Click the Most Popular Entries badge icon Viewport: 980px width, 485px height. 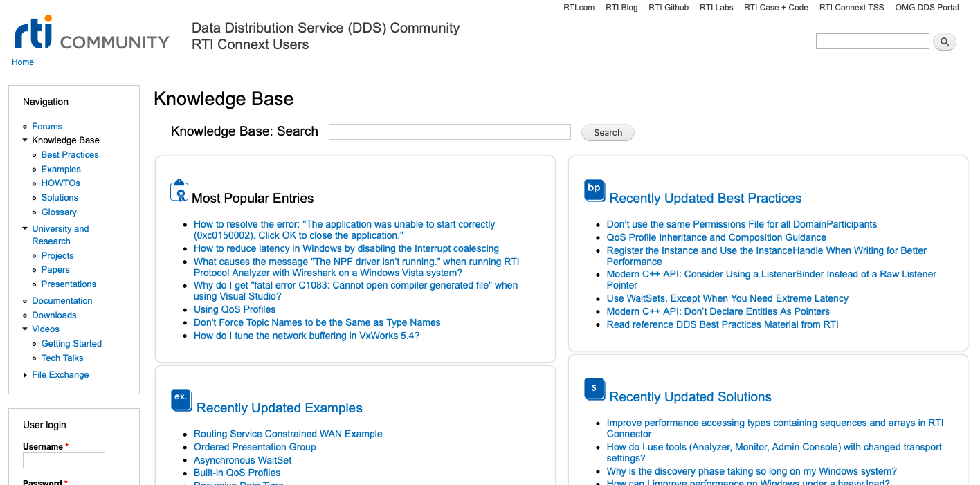point(179,190)
